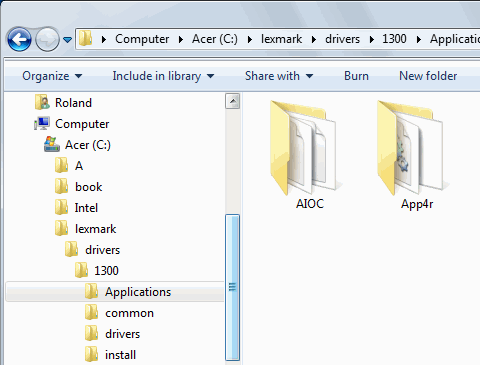Select Computer in the navigation tree

pos(82,124)
